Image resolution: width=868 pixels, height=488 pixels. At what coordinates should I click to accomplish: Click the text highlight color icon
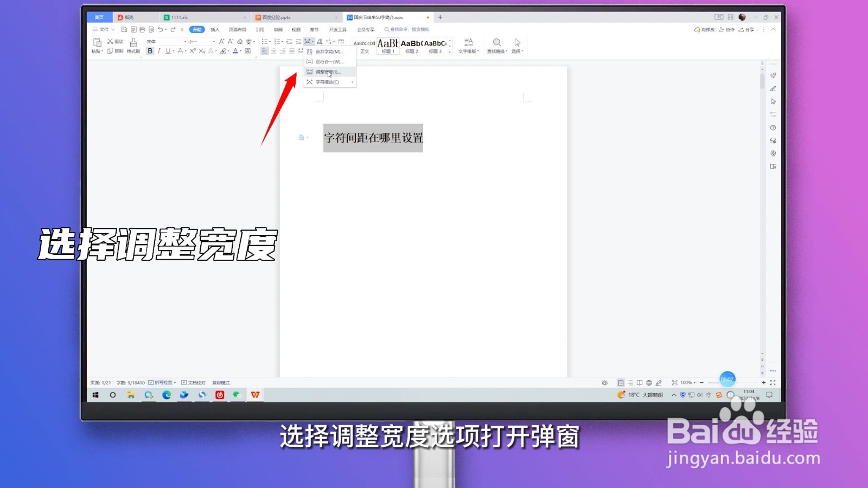(223, 51)
